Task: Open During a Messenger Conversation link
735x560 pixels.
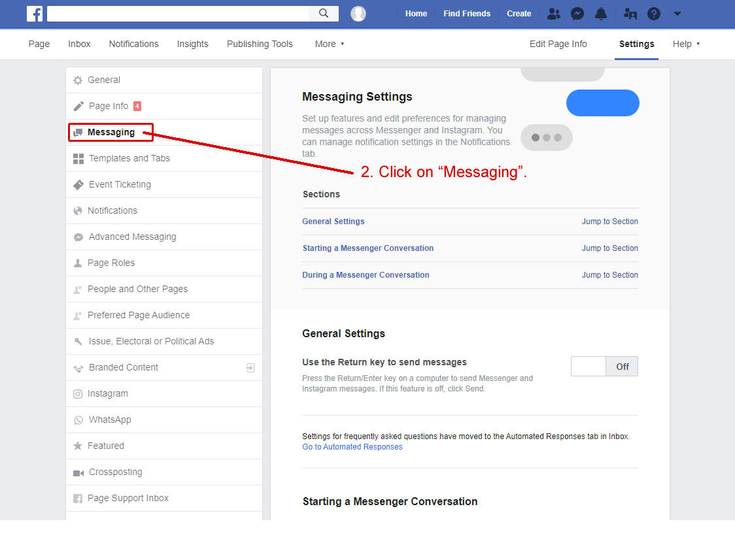Action: pos(366,275)
